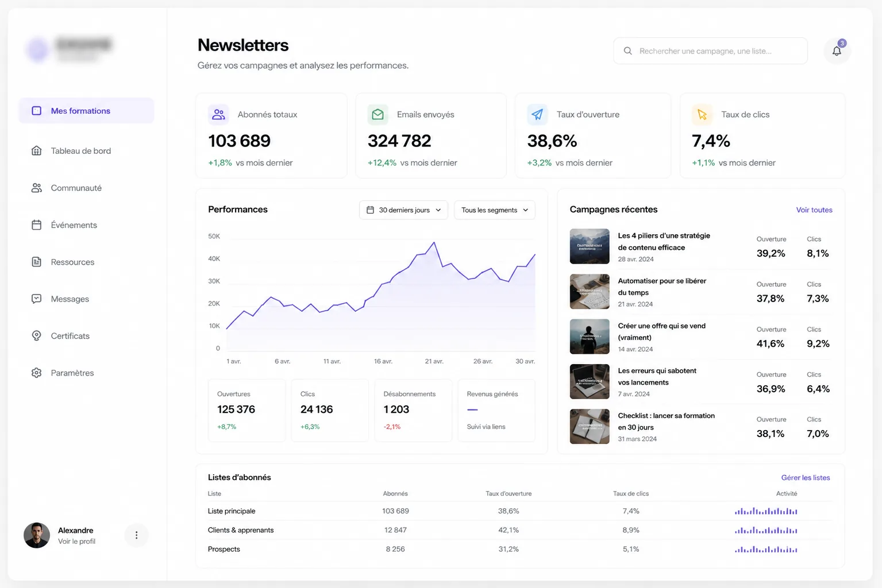Click the square icon beside Mes formations
The width and height of the screenshot is (882, 588).
tap(36, 111)
